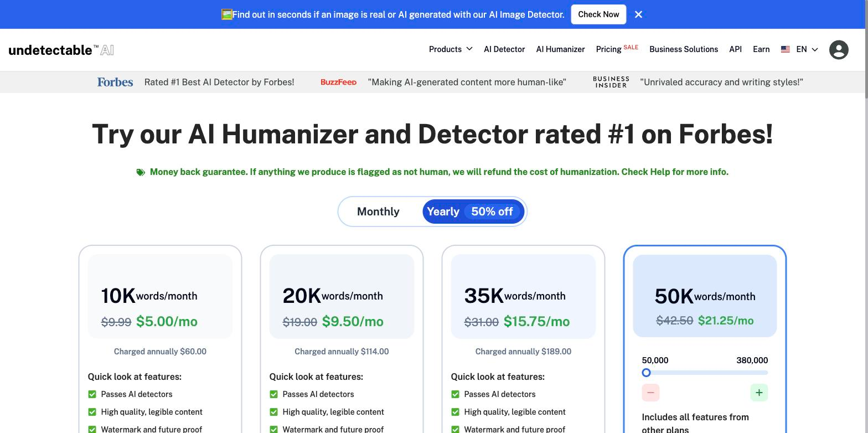
Task: Open the user account avatar
Action: (839, 50)
